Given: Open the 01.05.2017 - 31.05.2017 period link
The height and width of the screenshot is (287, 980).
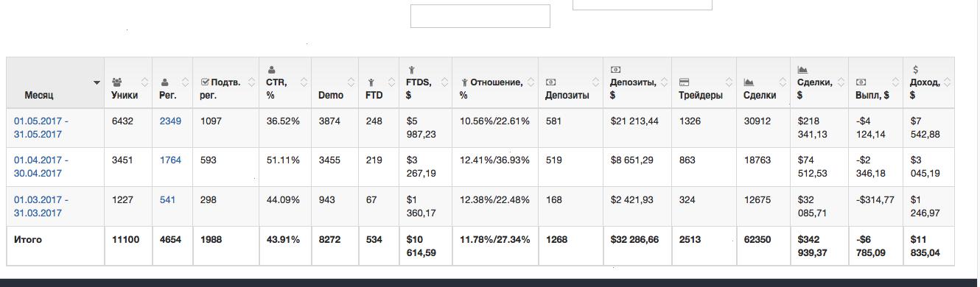Looking at the screenshot, I should [x=41, y=127].
